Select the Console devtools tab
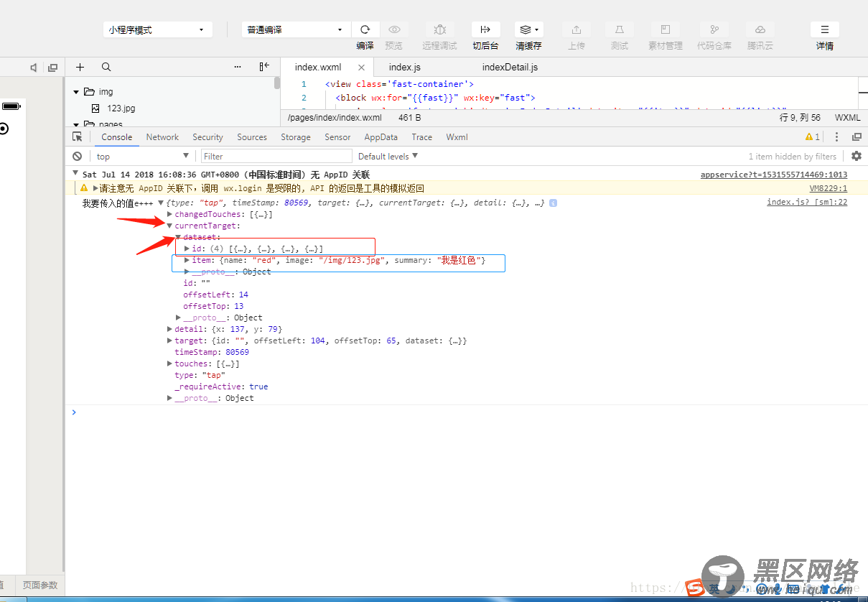This screenshot has height=602, width=868. (116, 137)
